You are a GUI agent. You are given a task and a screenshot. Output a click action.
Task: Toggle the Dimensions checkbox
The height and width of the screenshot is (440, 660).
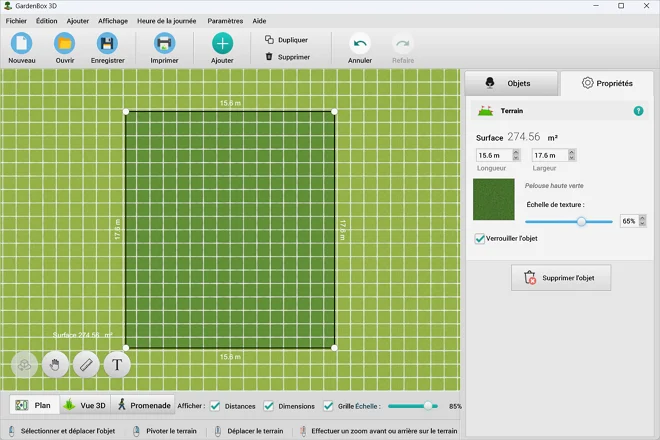pos(268,406)
